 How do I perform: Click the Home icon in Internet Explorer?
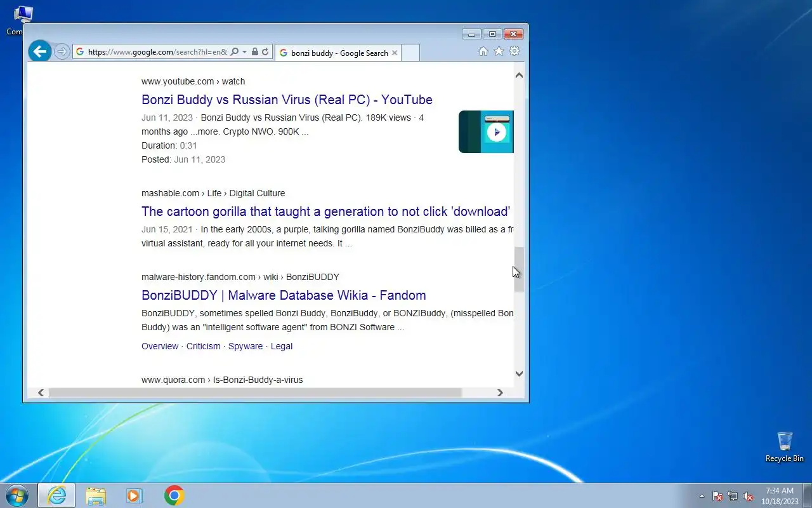(x=483, y=51)
